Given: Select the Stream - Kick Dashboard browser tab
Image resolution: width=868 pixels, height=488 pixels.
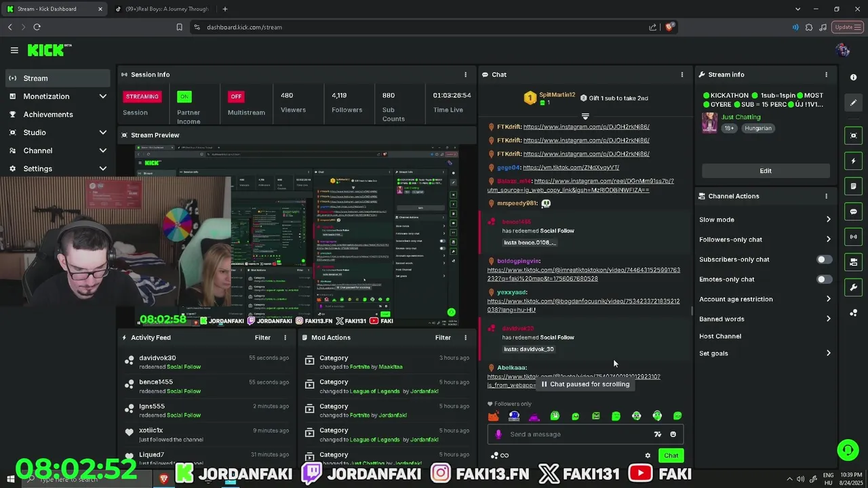Looking at the screenshot, I should click(x=54, y=9).
